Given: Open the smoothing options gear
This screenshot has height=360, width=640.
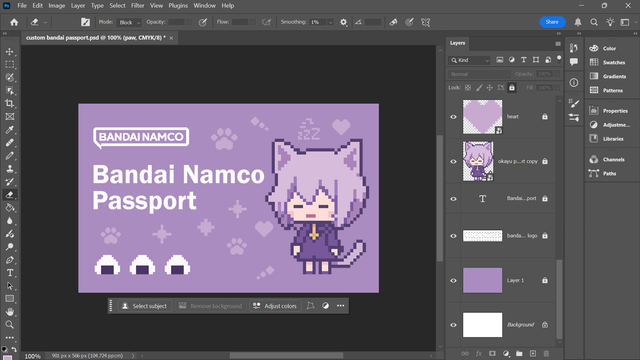Looking at the screenshot, I should pyautogui.click(x=344, y=22).
